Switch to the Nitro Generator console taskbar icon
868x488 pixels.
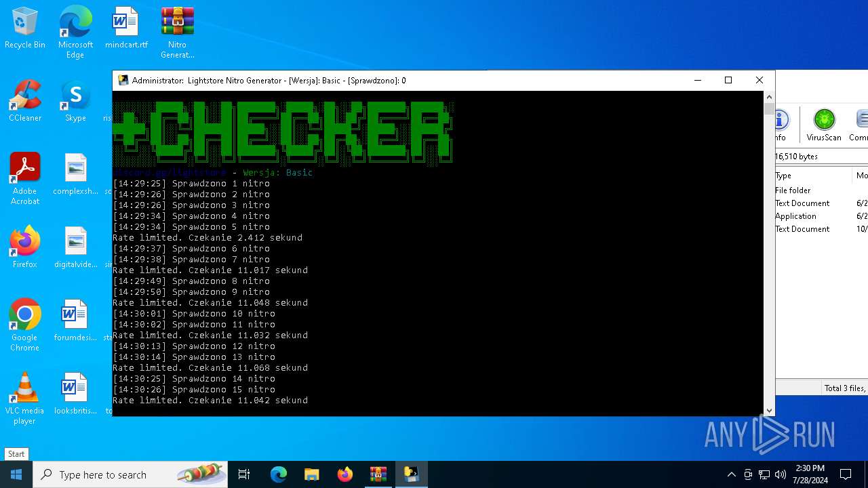[x=412, y=474]
